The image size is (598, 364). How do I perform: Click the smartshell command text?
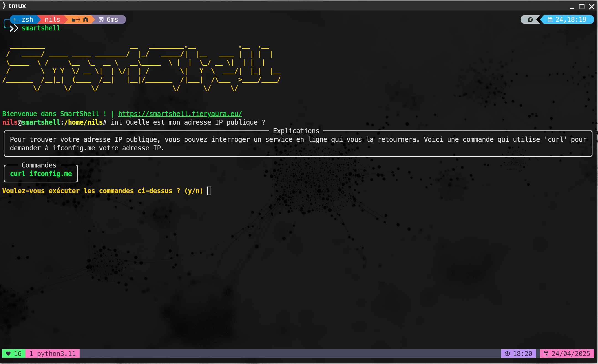(41, 28)
